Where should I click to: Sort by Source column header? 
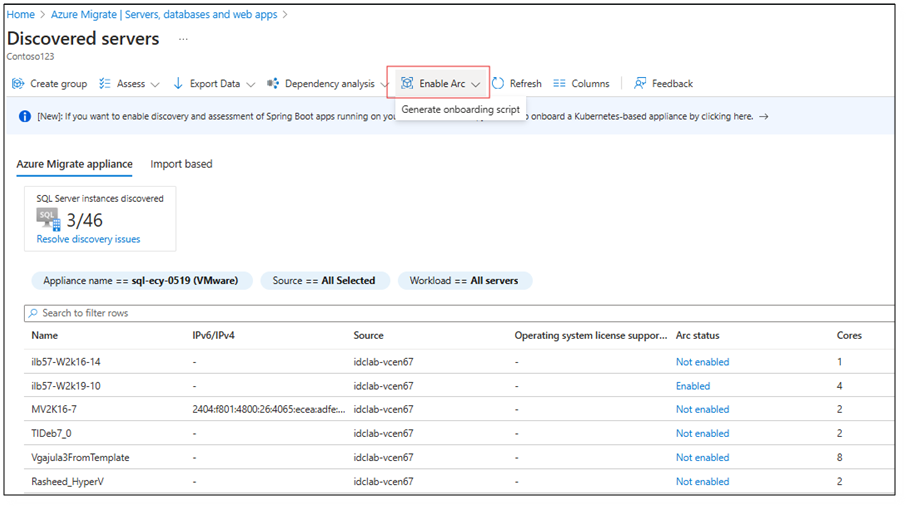(x=368, y=336)
